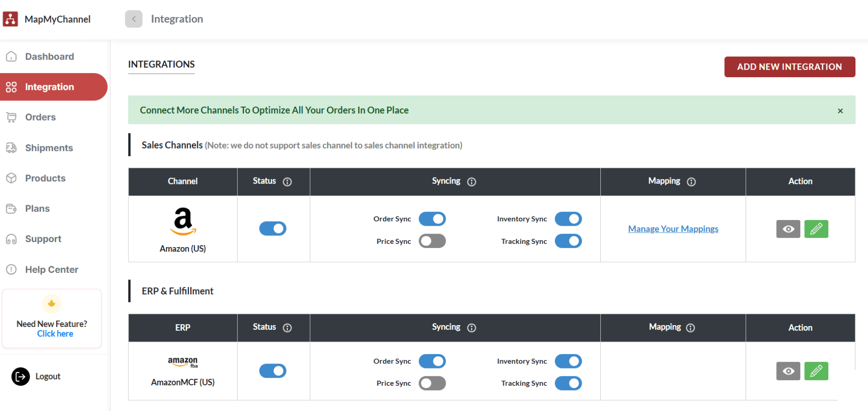Screen dimensions: 868x411
Task: Click Syncing info icon in ERP table header
Action: coord(472,327)
